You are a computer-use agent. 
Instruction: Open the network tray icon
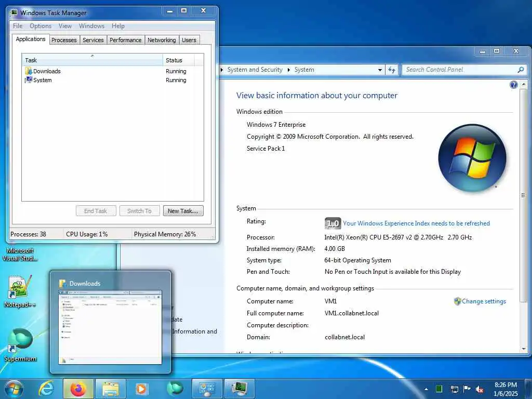click(454, 389)
